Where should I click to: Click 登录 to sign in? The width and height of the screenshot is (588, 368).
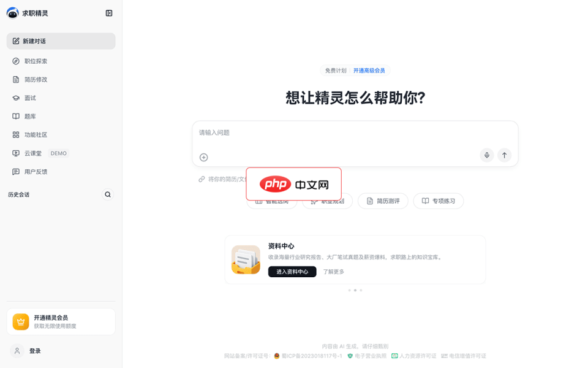tap(35, 351)
